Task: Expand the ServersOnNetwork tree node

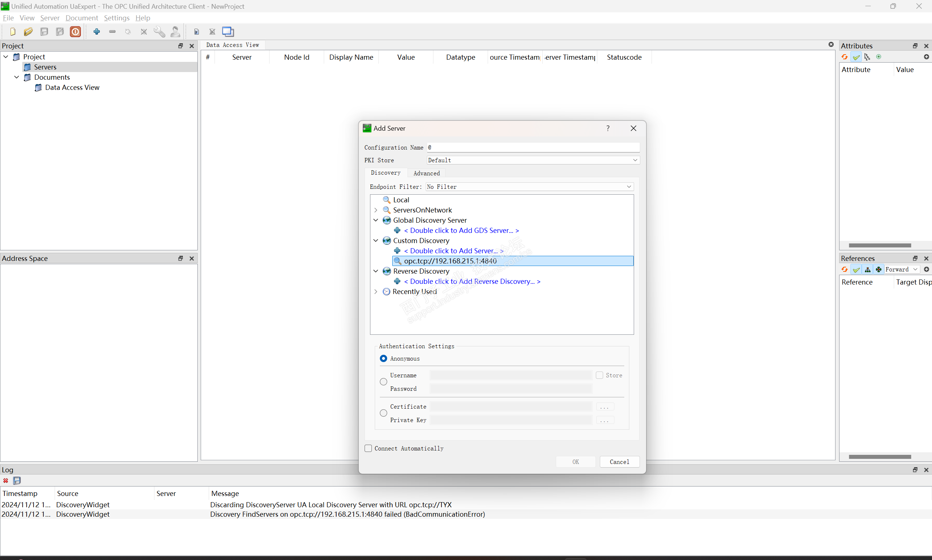Action: tap(376, 210)
